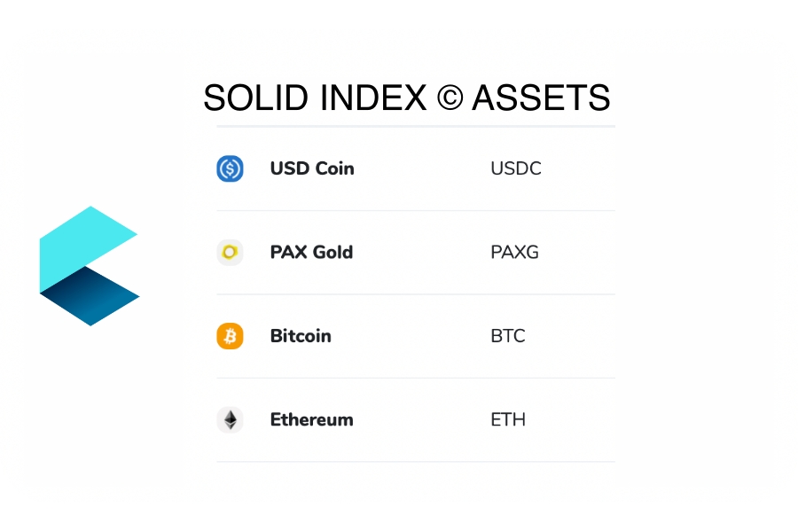
Task: Click the letter B inside the Bitcoin icon
Action: pyautogui.click(x=230, y=336)
